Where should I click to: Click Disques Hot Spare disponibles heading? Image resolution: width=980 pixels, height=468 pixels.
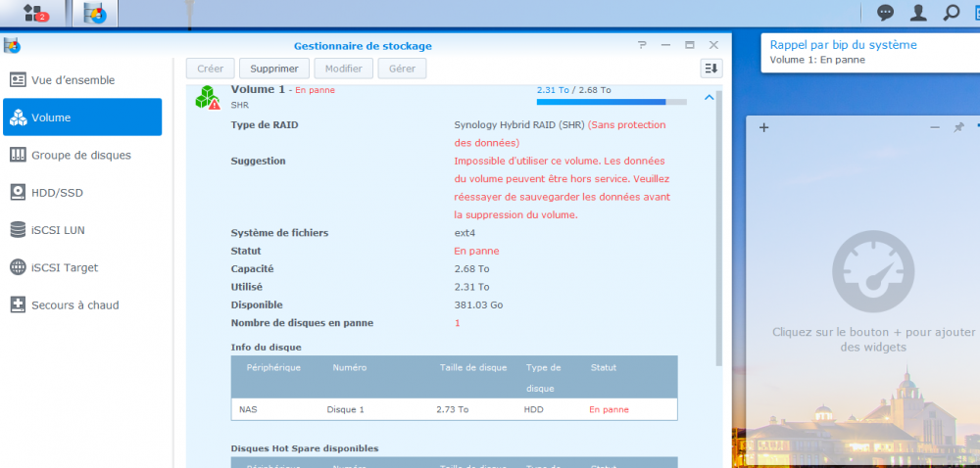(305, 448)
